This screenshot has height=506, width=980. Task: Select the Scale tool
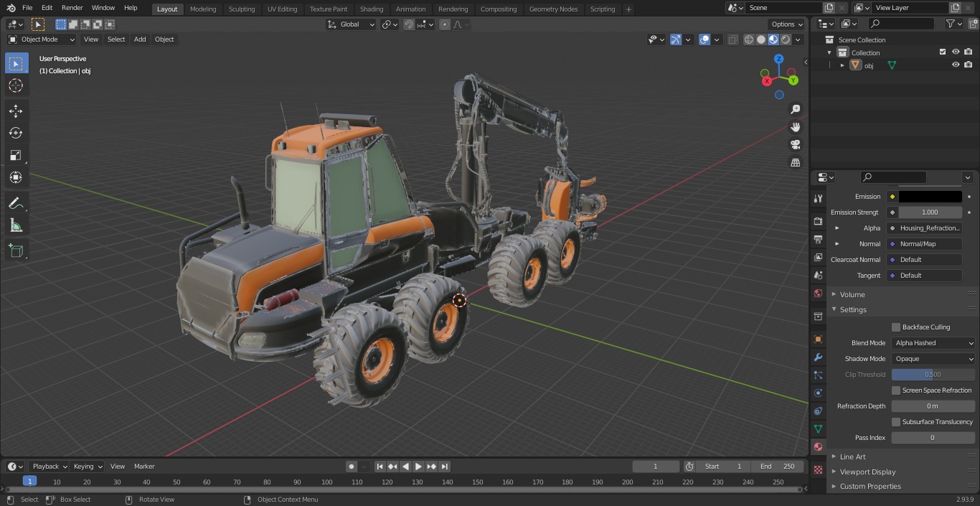(x=16, y=155)
